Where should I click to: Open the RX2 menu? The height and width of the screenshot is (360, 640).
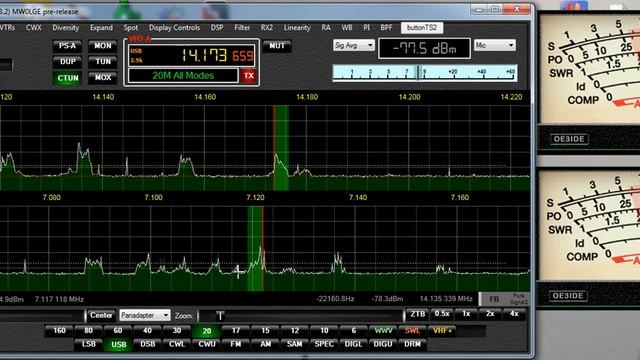coord(267,28)
